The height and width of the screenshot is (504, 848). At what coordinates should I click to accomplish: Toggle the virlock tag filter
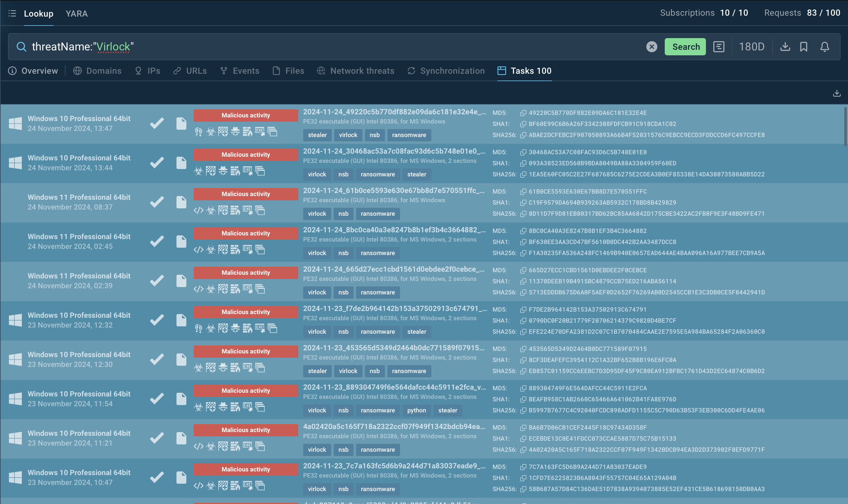coord(347,134)
